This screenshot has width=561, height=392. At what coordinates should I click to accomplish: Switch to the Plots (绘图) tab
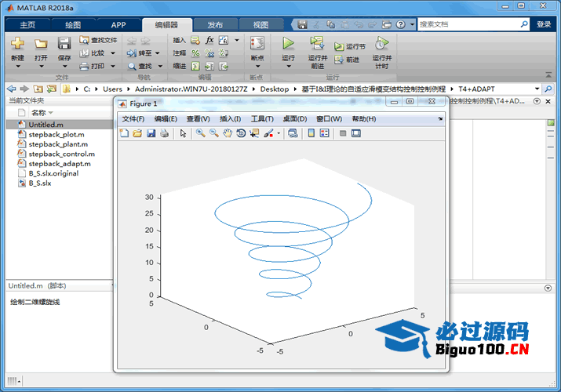(x=73, y=25)
